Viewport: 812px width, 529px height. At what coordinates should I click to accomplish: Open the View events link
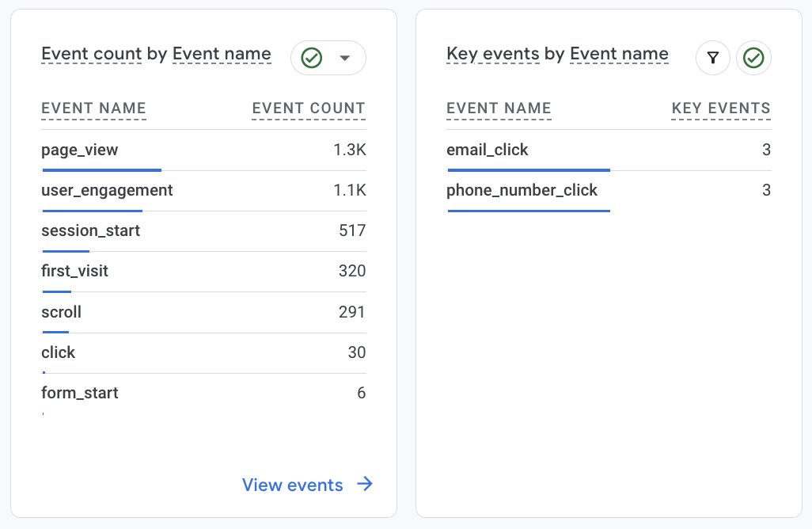pos(293,485)
